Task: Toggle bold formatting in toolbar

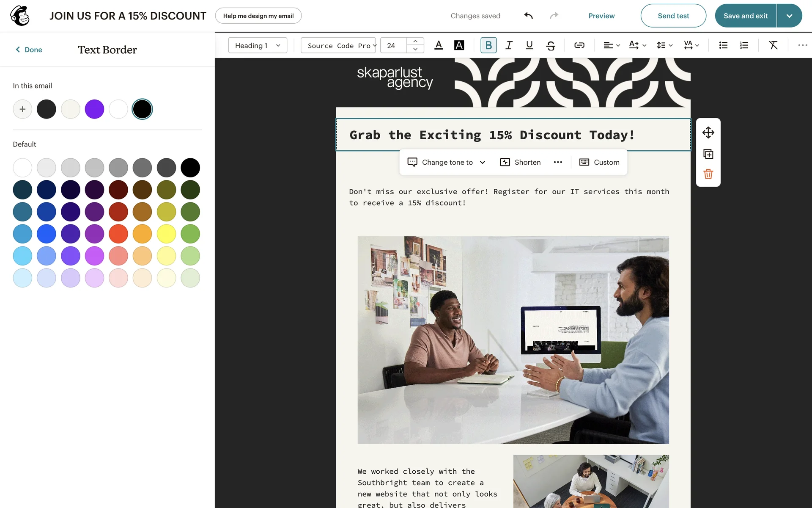Action: 488,45
